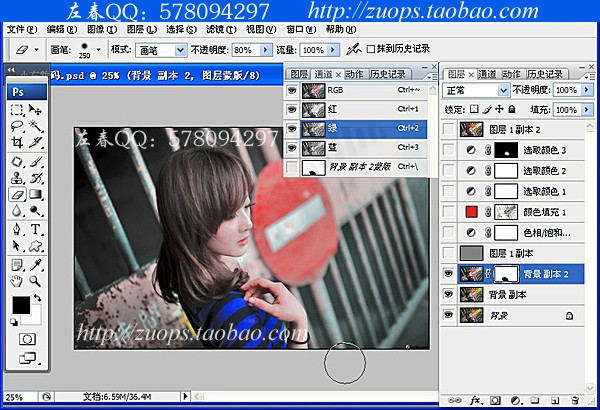Screen dimensions: 600x410
Task: Select the Lasso tool
Action: click(17, 126)
